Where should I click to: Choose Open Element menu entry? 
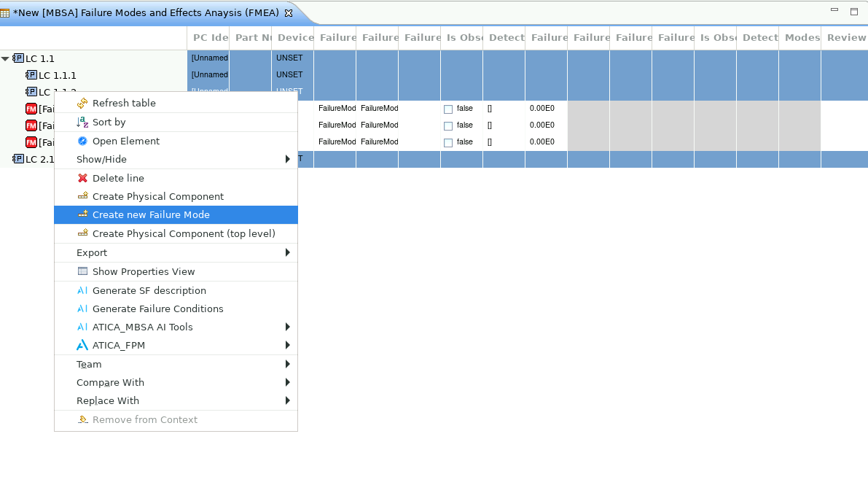176,141
